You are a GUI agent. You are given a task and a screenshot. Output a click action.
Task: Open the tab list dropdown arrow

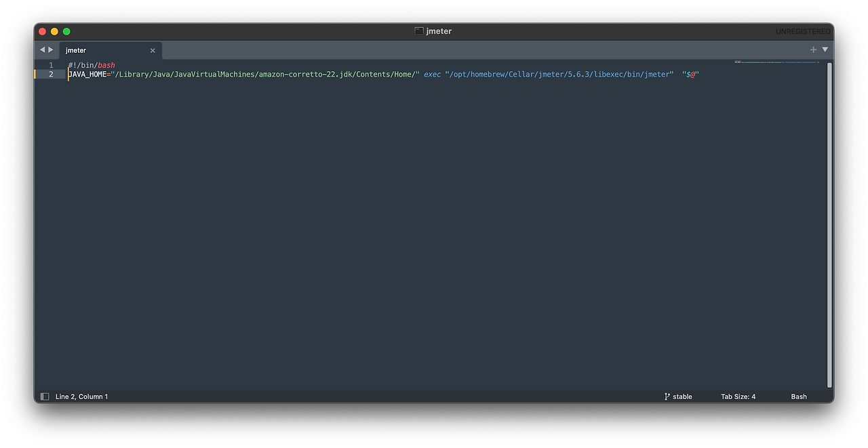coord(825,49)
